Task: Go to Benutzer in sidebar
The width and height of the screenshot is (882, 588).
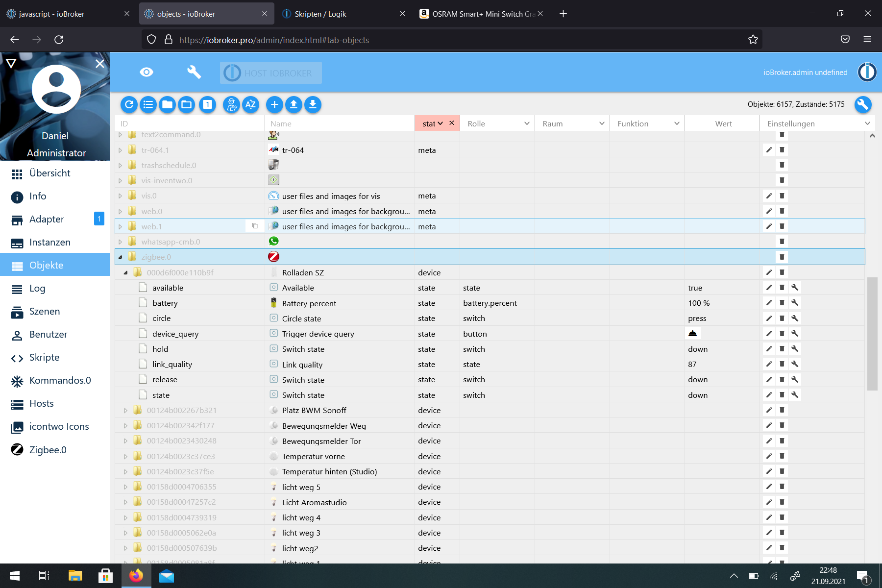Action: click(x=55, y=334)
